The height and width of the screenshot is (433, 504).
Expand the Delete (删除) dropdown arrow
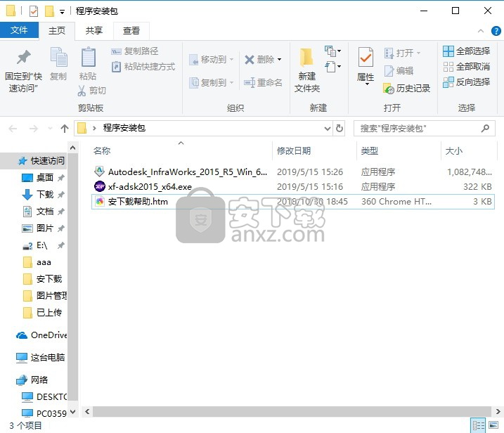pos(279,60)
